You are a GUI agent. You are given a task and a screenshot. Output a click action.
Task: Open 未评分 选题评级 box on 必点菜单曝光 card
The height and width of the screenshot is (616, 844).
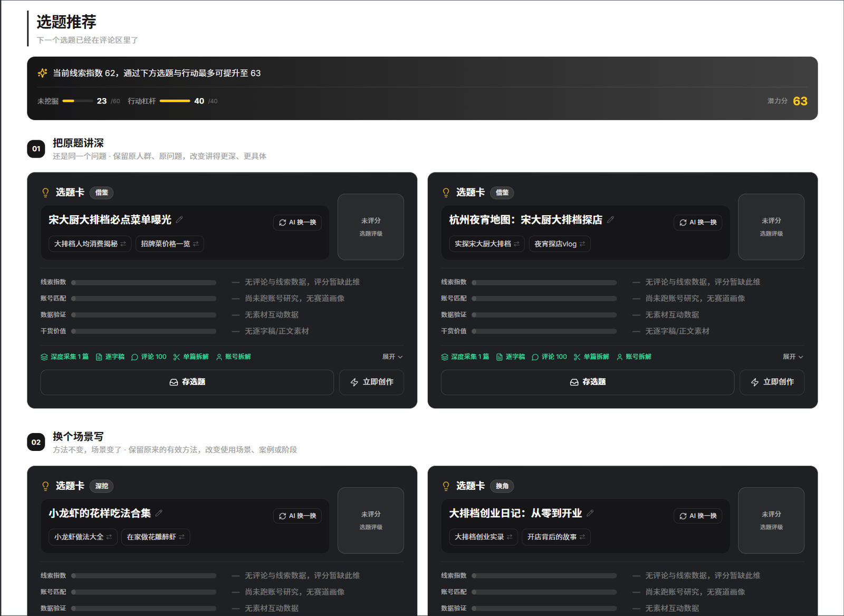tap(371, 227)
